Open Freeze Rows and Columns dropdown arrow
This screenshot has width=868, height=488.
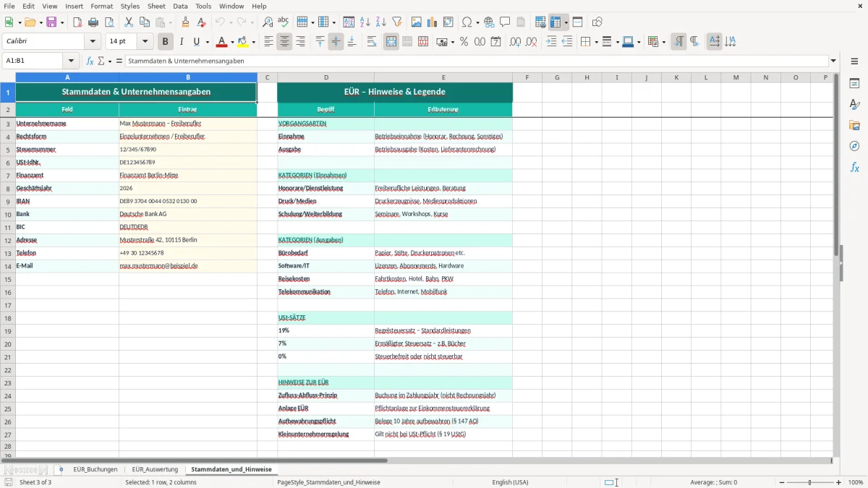pyautogui.click(x=566, y=22)
